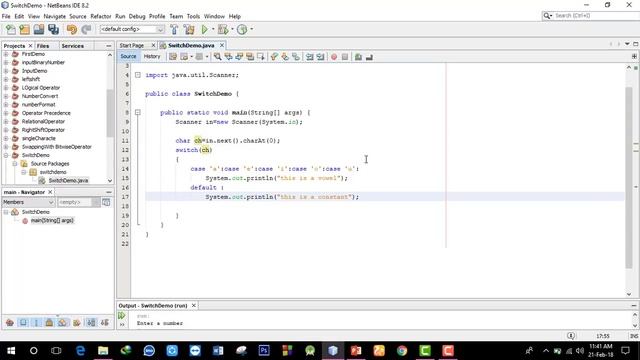Click Re-run icon in Output panel
The width and height of the screenshot is (640, 360).
click(x=122, y=315)
